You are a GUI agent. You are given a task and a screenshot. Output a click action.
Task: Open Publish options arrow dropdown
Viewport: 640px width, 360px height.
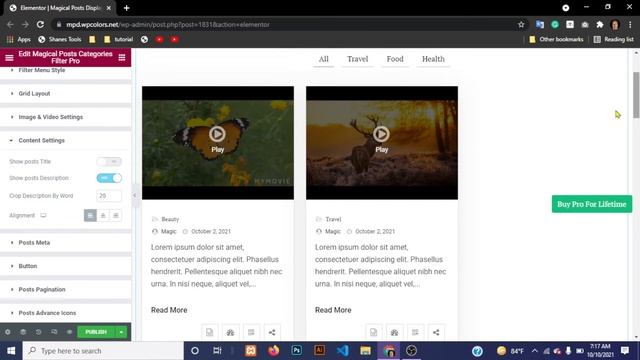click(x=121, y=332)
